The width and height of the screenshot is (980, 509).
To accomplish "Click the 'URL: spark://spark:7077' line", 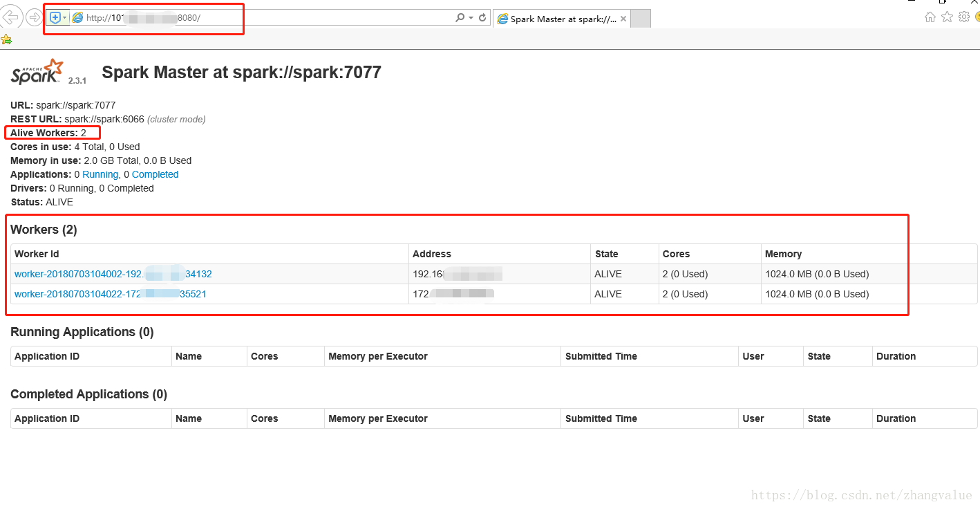I will click(x=63, y=105).
